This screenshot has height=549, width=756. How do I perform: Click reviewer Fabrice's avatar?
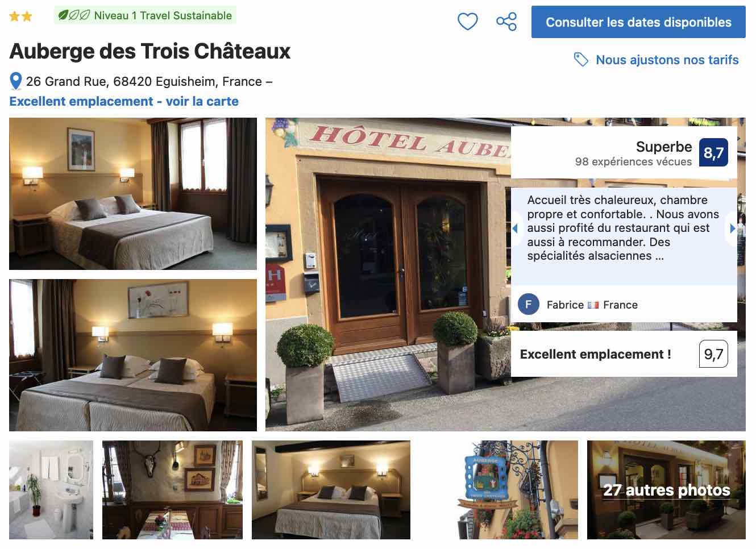click(x=529, y=305)
